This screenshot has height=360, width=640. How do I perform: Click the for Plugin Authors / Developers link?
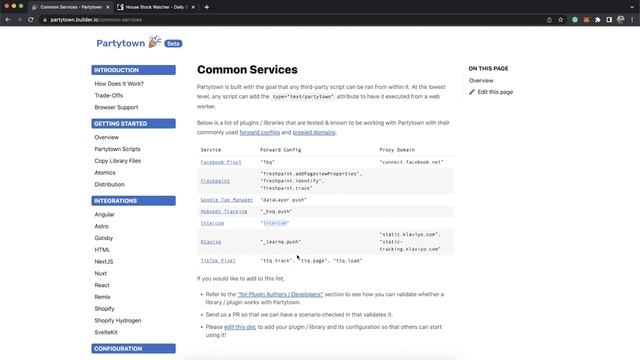click(x=280, y=294)
